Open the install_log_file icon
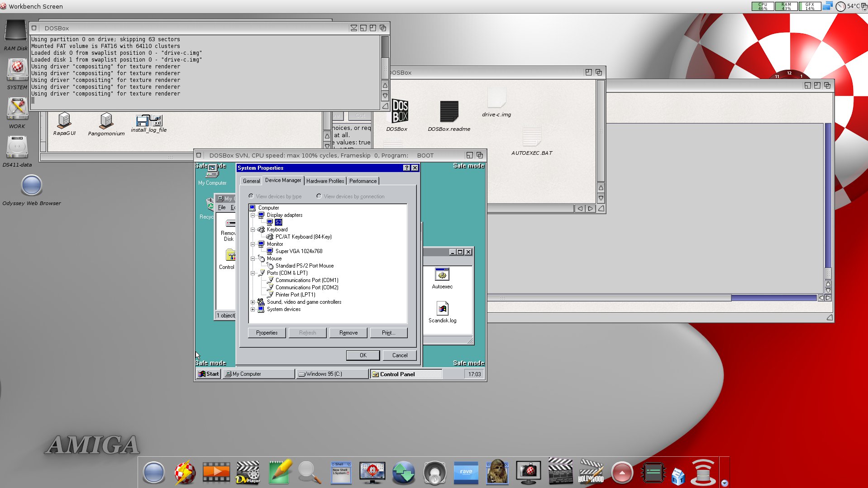868x488 pixels. pos(149,120)
